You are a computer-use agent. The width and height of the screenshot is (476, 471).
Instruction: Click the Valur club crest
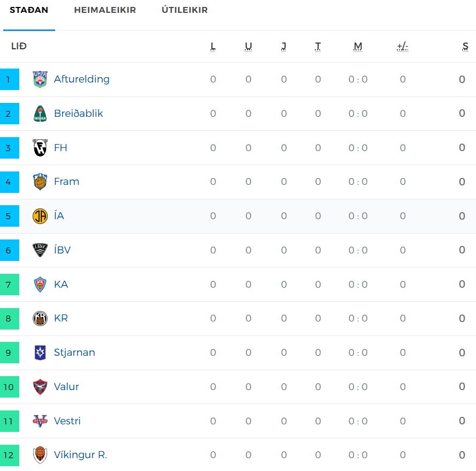pyautogui.click(x=40, y=387)
